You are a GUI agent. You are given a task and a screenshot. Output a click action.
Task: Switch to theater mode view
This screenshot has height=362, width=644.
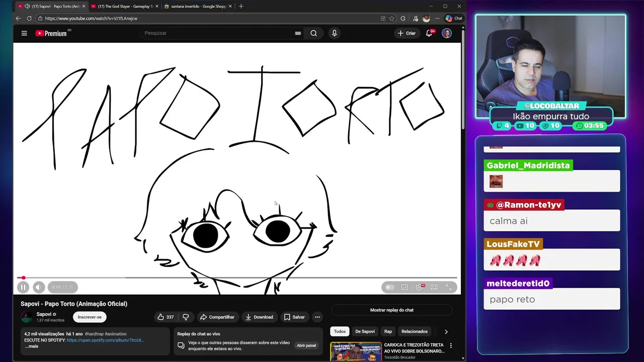pos(434,288)
